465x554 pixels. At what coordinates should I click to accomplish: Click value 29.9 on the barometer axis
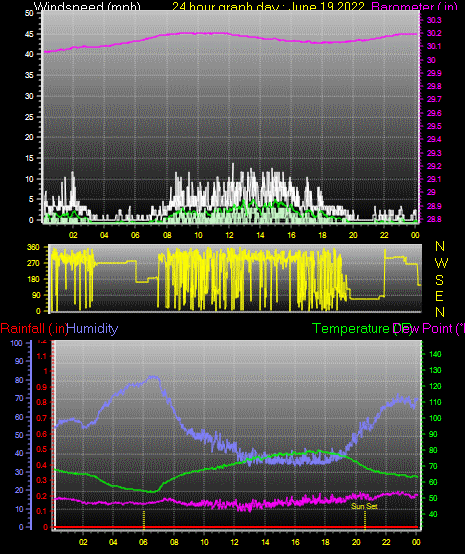434,73
